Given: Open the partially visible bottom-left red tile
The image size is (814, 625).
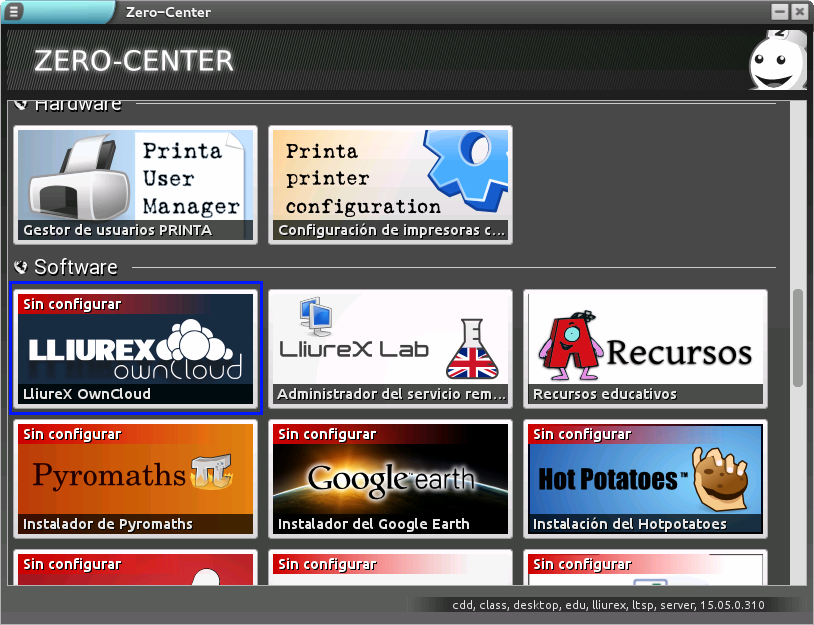Looking at the screenshot, I should (135, 568).
